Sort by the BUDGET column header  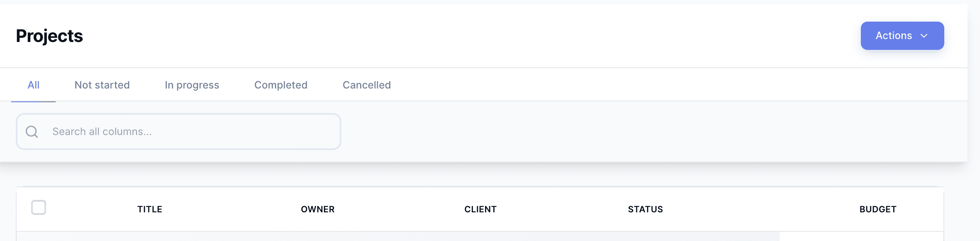click(878, 209)
